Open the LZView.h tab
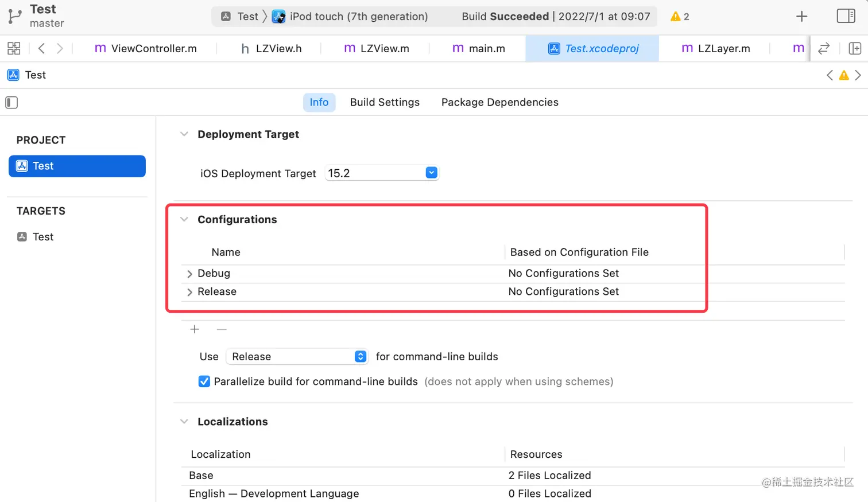 (271, 49)
